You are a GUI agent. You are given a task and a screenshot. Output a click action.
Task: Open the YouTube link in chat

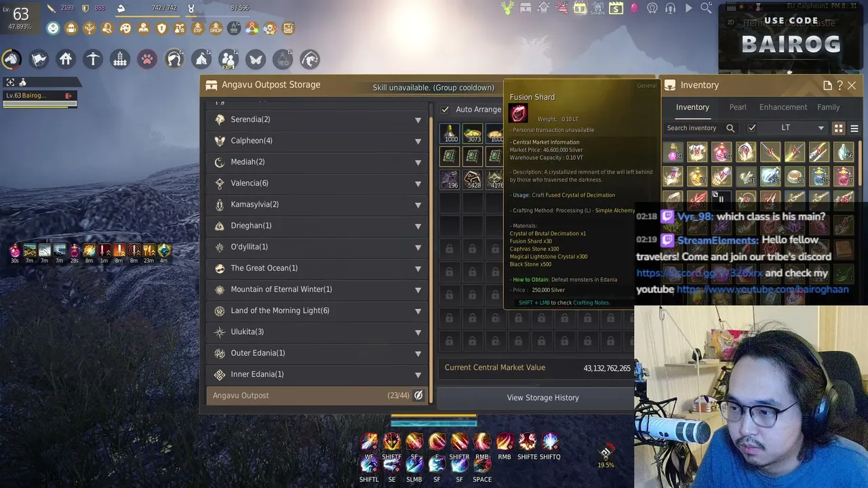(762, 289)
